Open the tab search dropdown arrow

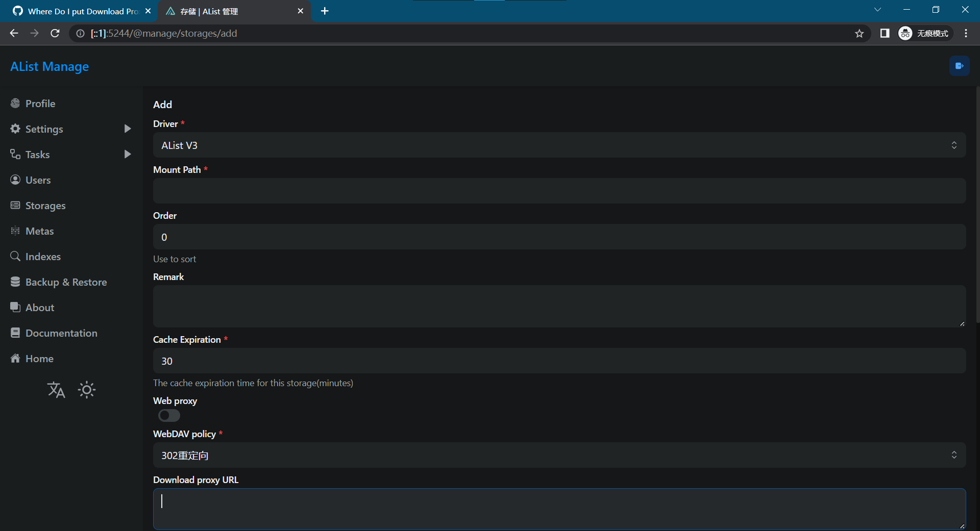coord(877,10)
